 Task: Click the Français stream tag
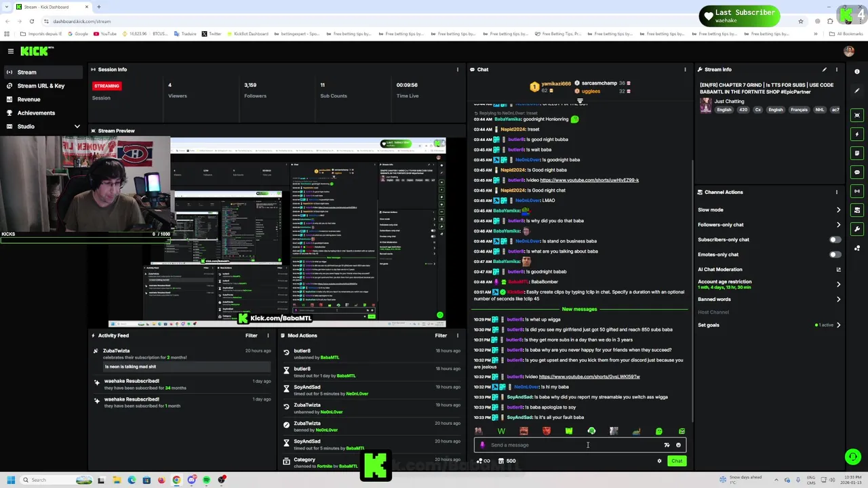(x=799, y=110)
